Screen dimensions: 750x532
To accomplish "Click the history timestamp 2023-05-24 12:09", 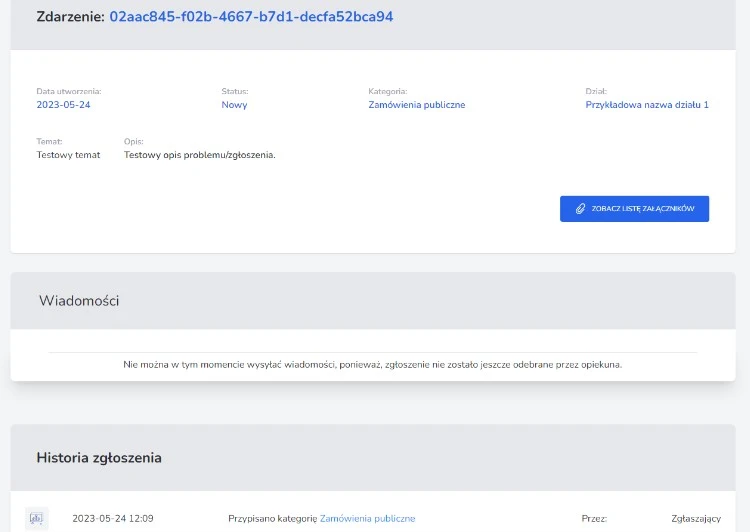I will 113,518.
